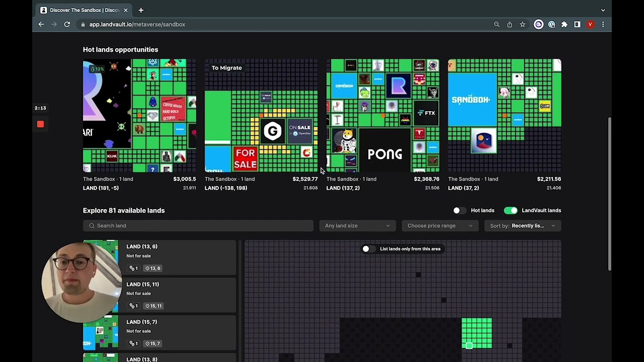This screenshot has height=362, width=644.
Task: Open LAND (-138, 198) To Migrate thumbnail
Action: click(x=261, y=116)
